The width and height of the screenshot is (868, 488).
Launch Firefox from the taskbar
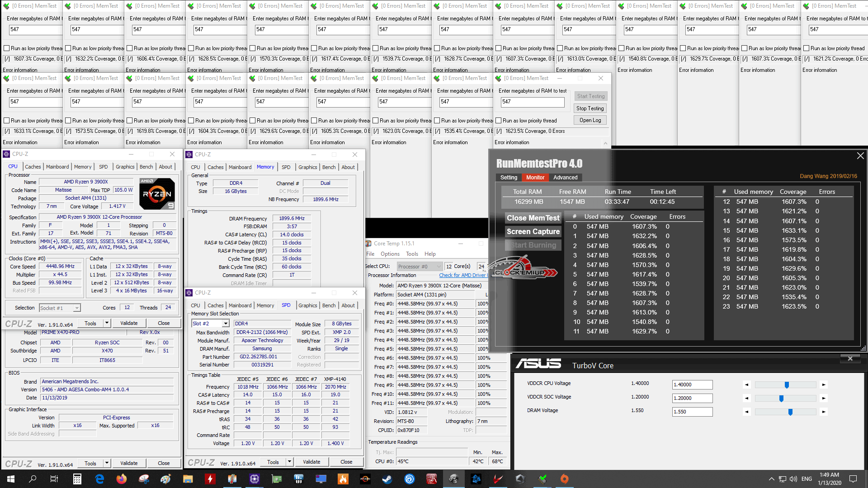121,479
